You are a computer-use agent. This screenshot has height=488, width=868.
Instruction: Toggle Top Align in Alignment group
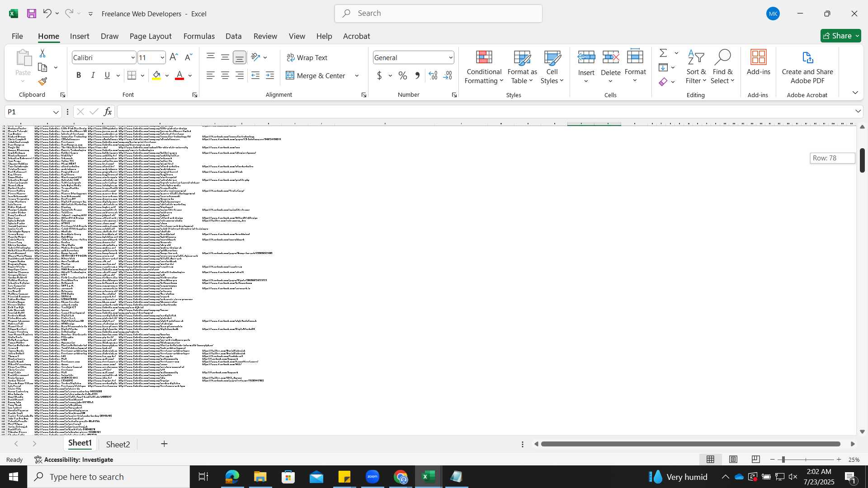pyautogui.click(x=211, y=57)
